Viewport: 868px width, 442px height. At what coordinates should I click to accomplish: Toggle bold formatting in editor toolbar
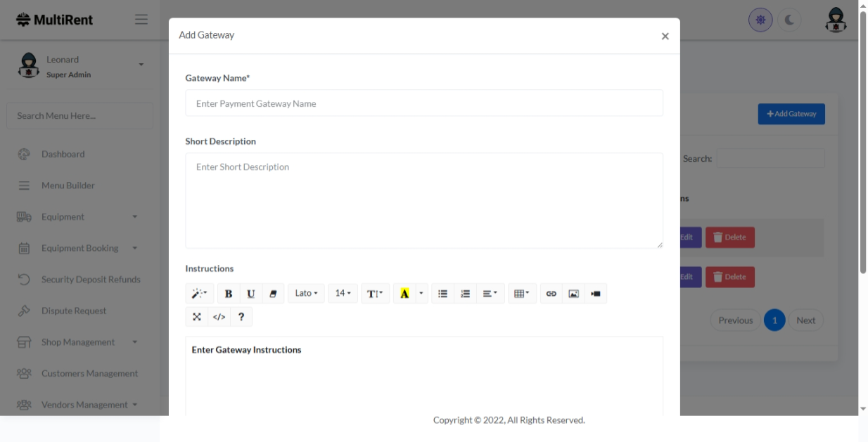coord(229,294)
